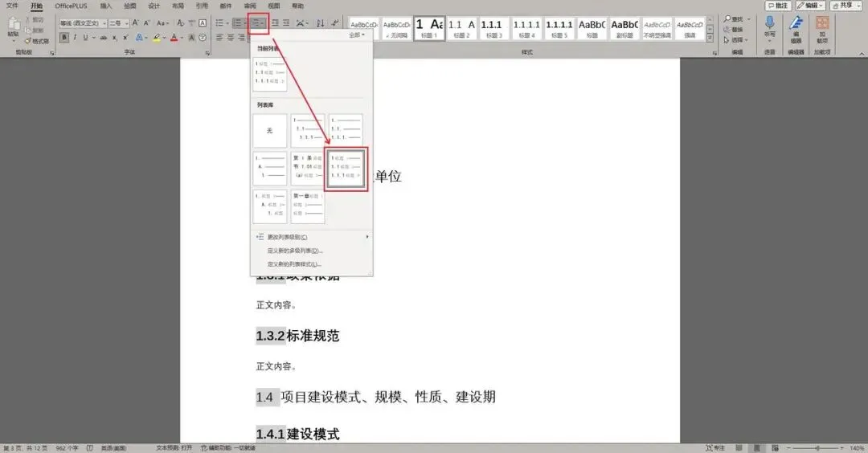Decrease indent with the outdent icon
The height and width of the screenshot is (453, 868).
(x=275, y=23)
